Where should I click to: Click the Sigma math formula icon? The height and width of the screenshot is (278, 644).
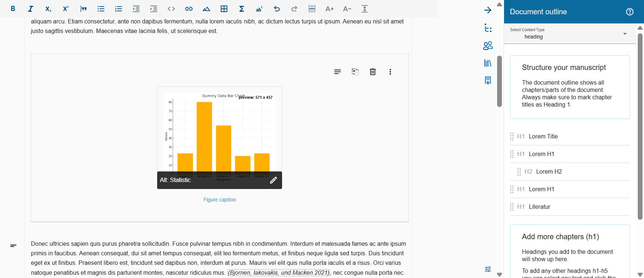click(x=241, y=9)
